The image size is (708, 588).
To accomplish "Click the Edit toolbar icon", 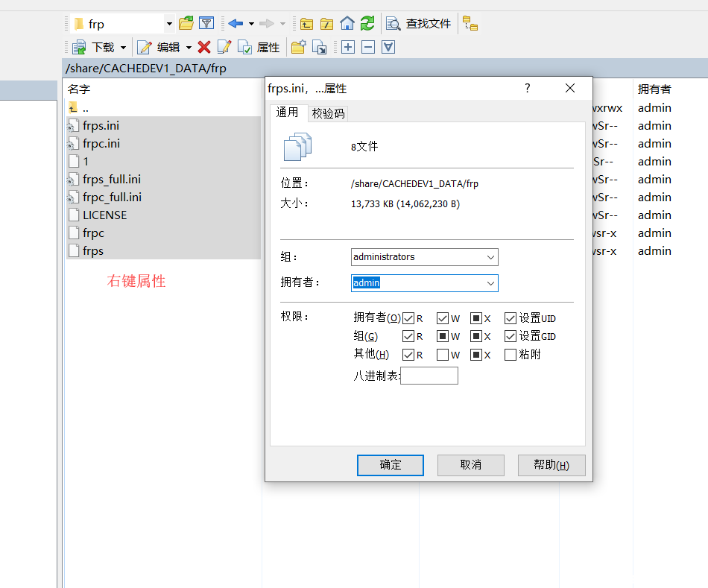I will click(144, 46).
